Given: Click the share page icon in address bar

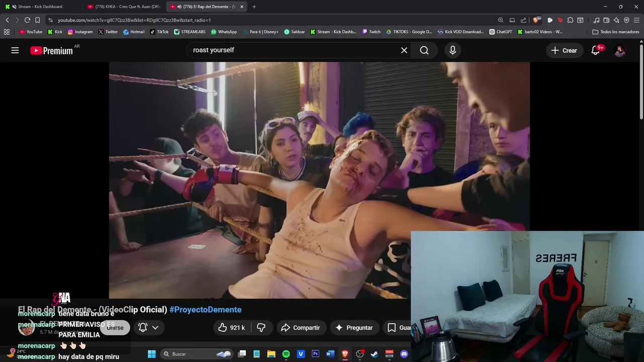Looking at the screenshot, I should coord(523,20).
